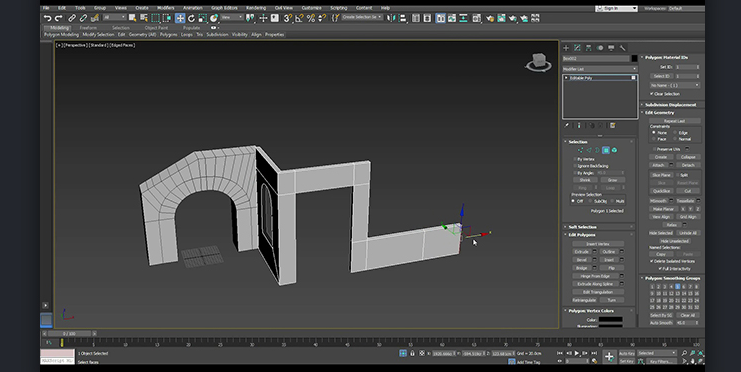Open the Graph Editors menu
Viewport: 741px width, 372px height.
point(224,8)
